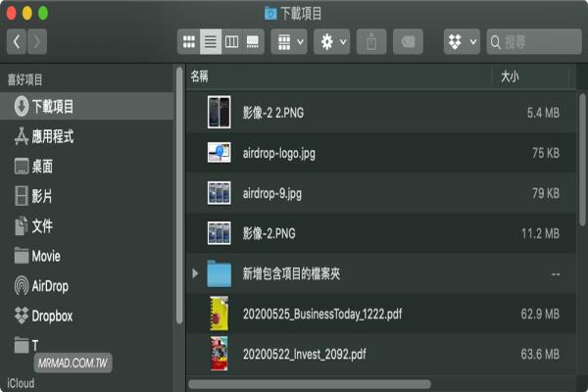Click file name 影像-2.PNG

[x=269, y=233]
